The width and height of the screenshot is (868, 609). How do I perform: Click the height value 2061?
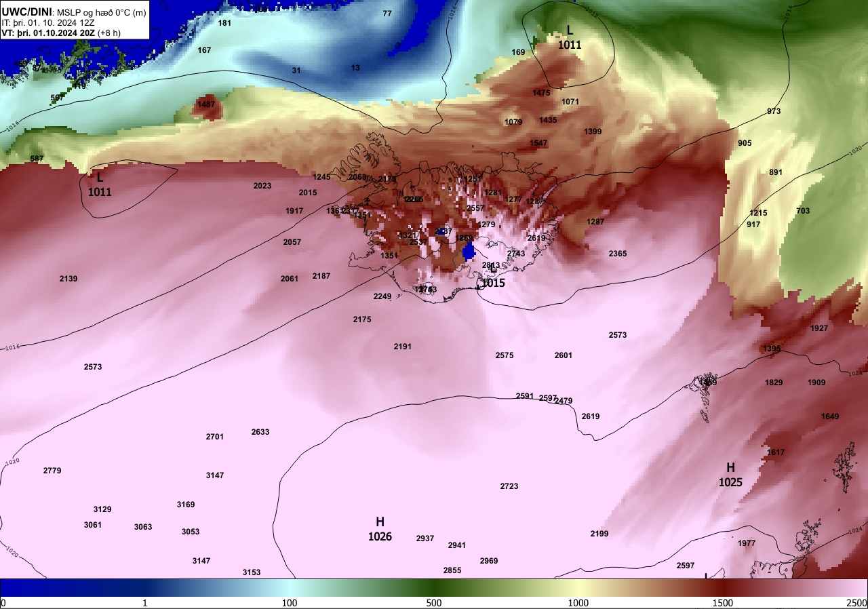point(290,279)
